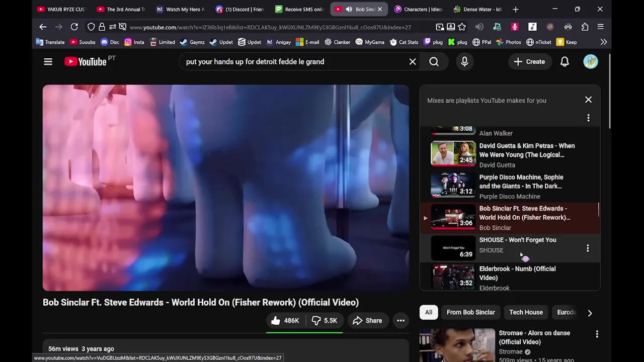Click the site security padlock icon
The image size is (644, 362).
pos(102,27)
